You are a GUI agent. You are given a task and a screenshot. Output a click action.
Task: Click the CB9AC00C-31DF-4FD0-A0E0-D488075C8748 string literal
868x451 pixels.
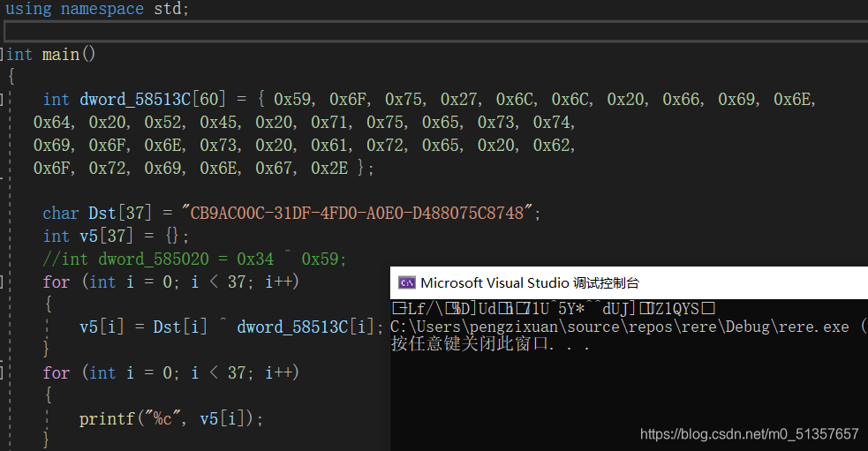pos(357,213)
